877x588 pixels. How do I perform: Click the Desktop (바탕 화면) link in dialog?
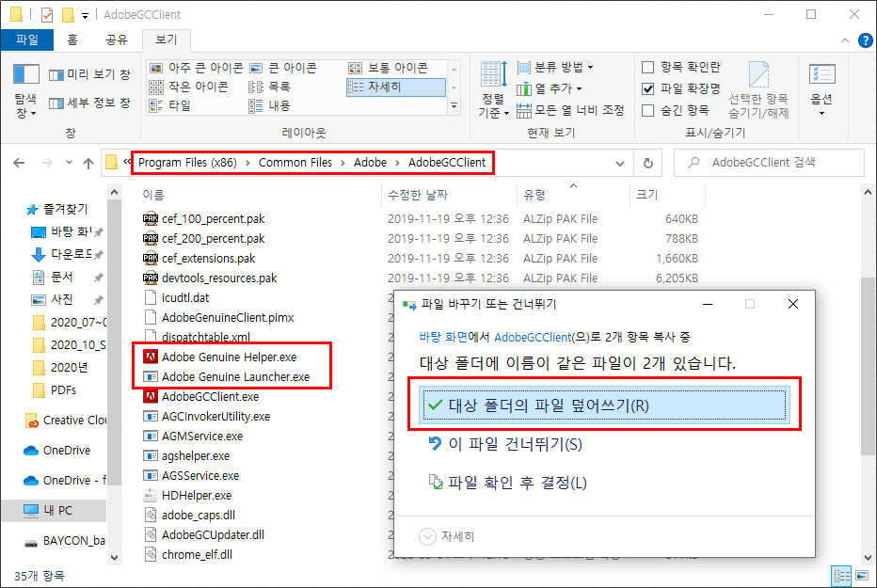[443, 338]
